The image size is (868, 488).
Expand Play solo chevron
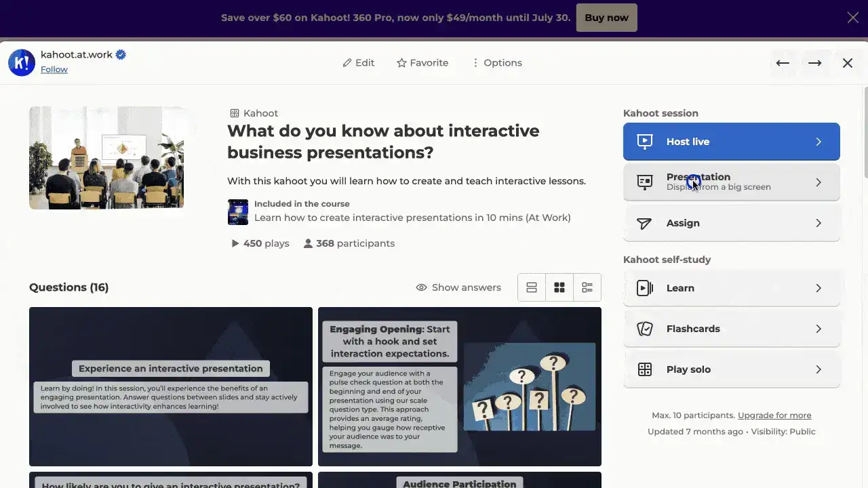click(x=818, y=369)
